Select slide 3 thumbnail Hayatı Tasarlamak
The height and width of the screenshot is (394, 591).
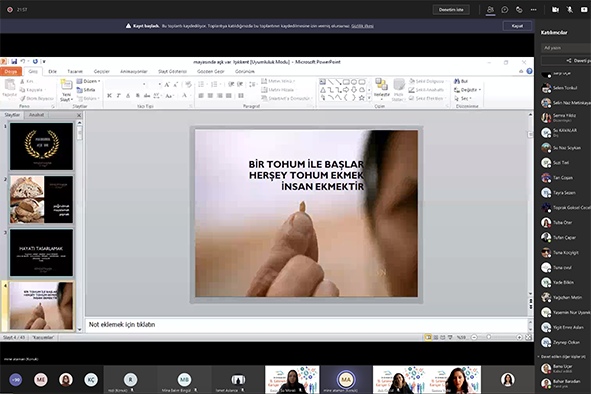coord(41,253)
